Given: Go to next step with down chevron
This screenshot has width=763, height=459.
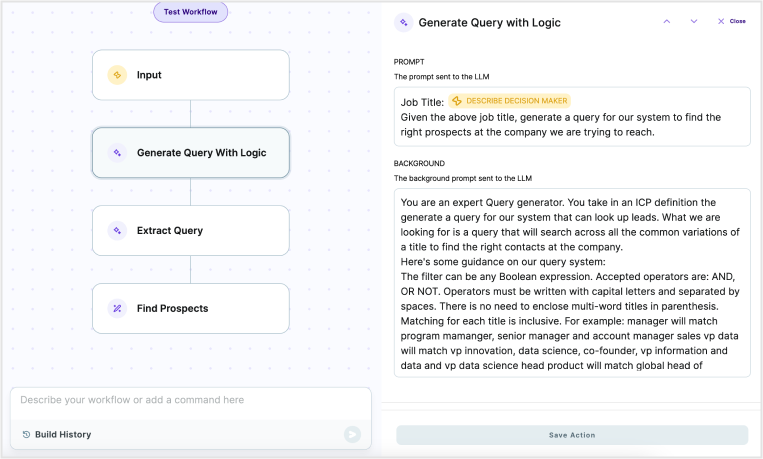Looking at the screenshot, I should [x=693, y=21].
